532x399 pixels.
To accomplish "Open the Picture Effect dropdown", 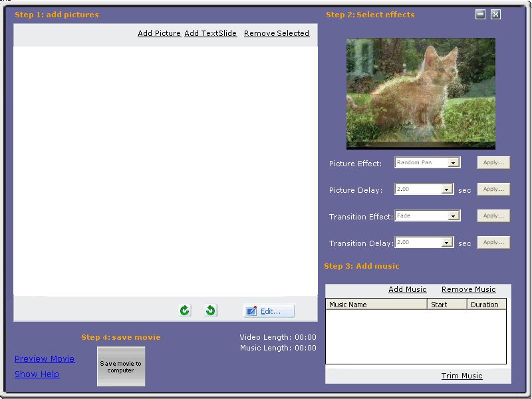I will click(x=454, y=163).
